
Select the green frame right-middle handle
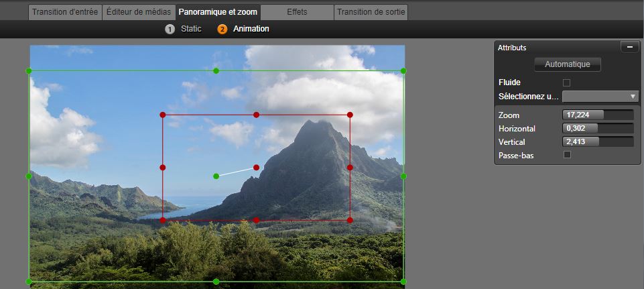403,176
